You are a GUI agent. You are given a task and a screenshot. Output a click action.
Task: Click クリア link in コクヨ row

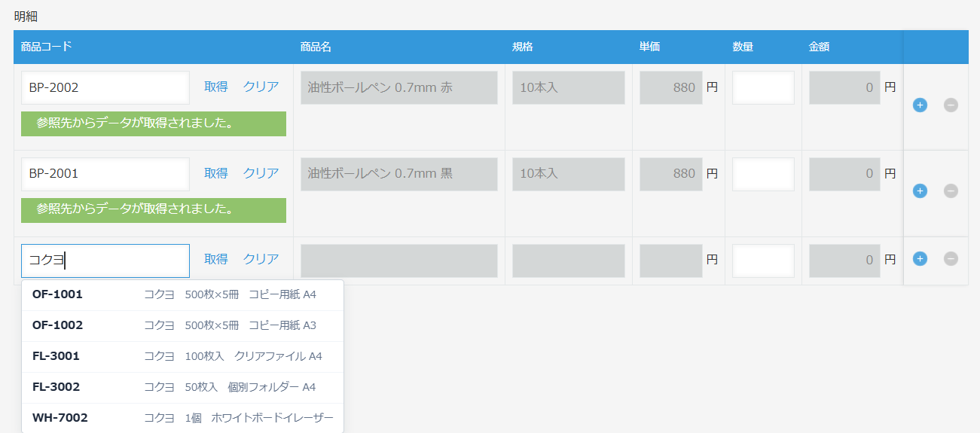(261, 259)
